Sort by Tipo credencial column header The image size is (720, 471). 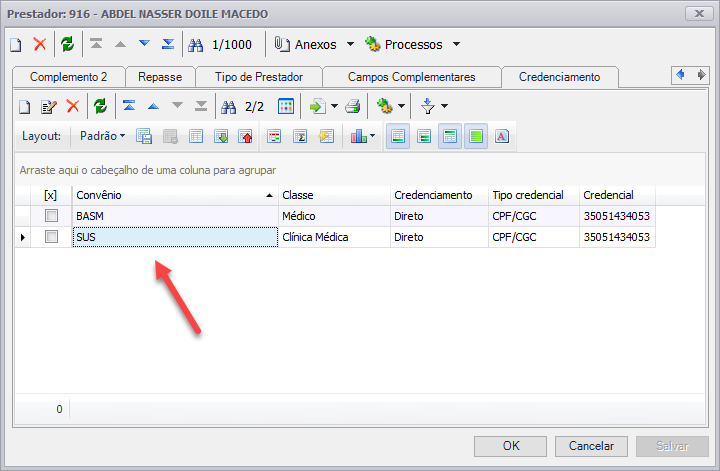[534, 195]
